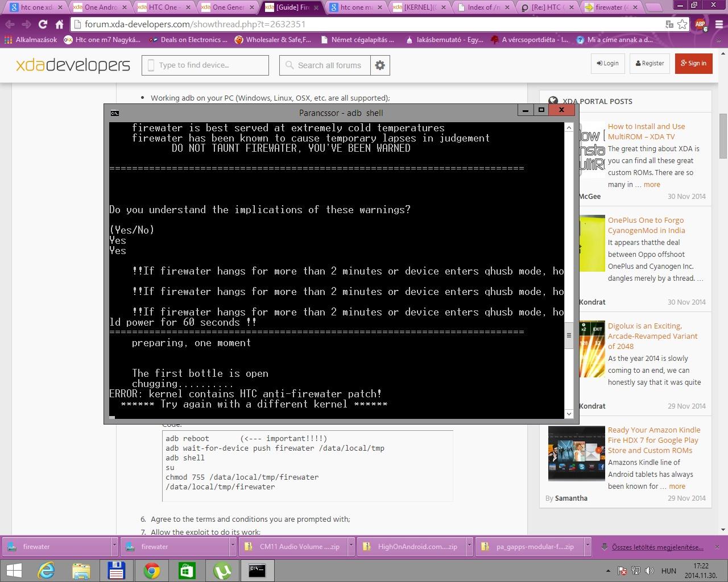Click the Google Sign in button
The image size is (728, 582).
click(x=693, y=63)
